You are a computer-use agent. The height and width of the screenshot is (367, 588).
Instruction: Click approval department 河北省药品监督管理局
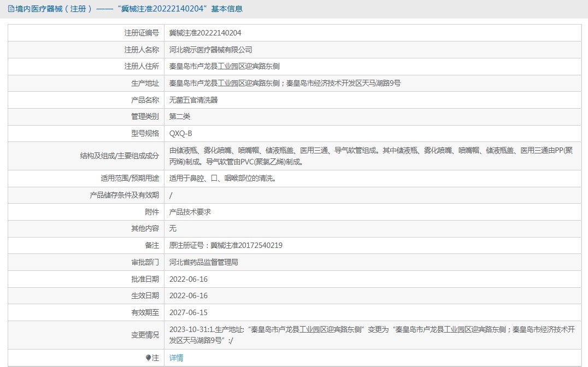(x=203, y=262)
